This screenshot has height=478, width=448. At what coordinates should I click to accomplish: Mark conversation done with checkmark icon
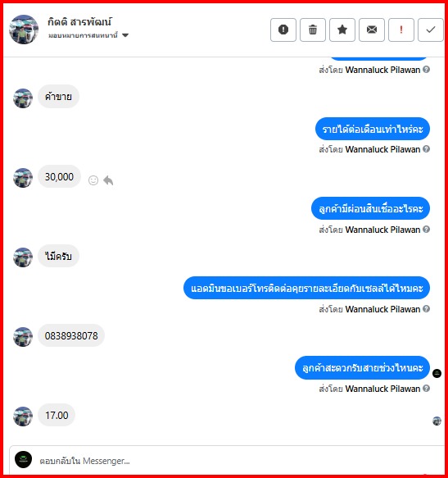(x=430, y=30)
